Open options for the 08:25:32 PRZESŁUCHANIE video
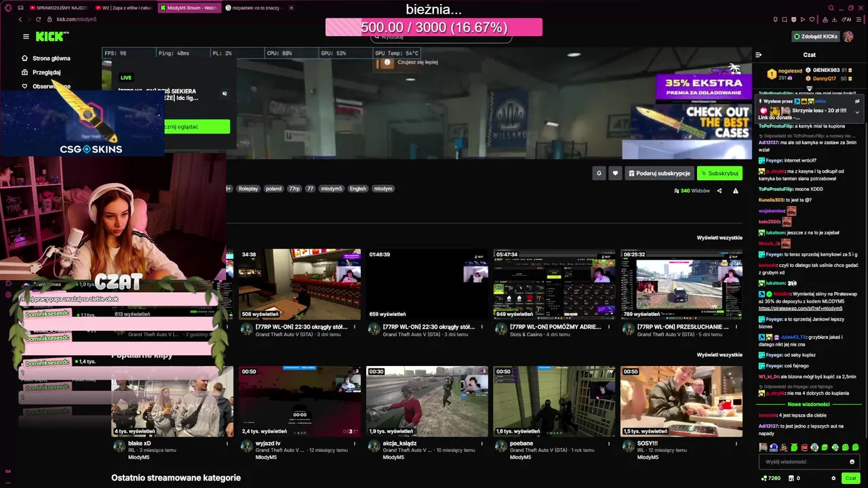This screenshot has width=868, height=488. [x=737, y=327]
